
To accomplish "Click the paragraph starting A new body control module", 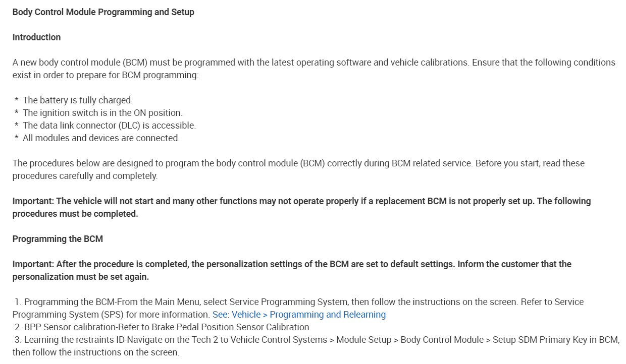I will [x=313, y=63].
